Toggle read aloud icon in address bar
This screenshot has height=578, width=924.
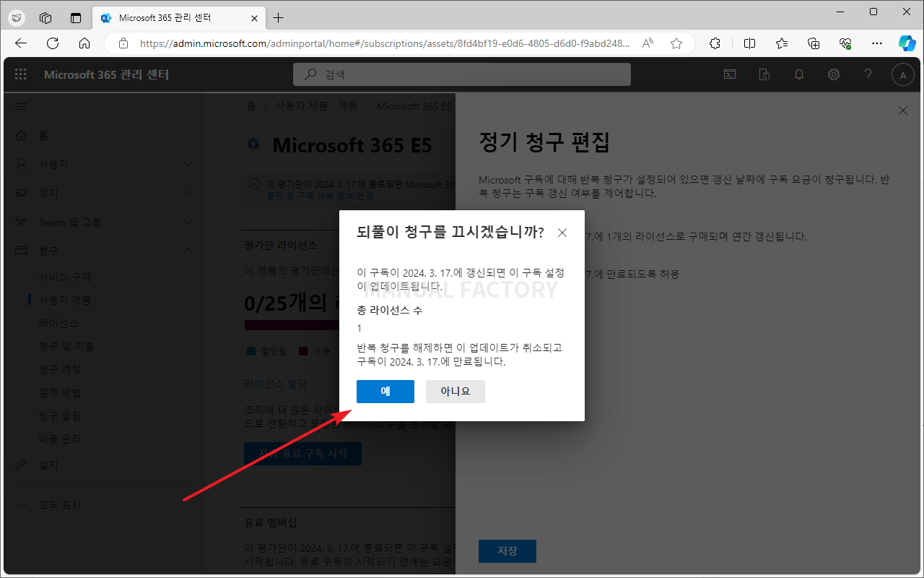pyautogui.click(x=648, y=43)
